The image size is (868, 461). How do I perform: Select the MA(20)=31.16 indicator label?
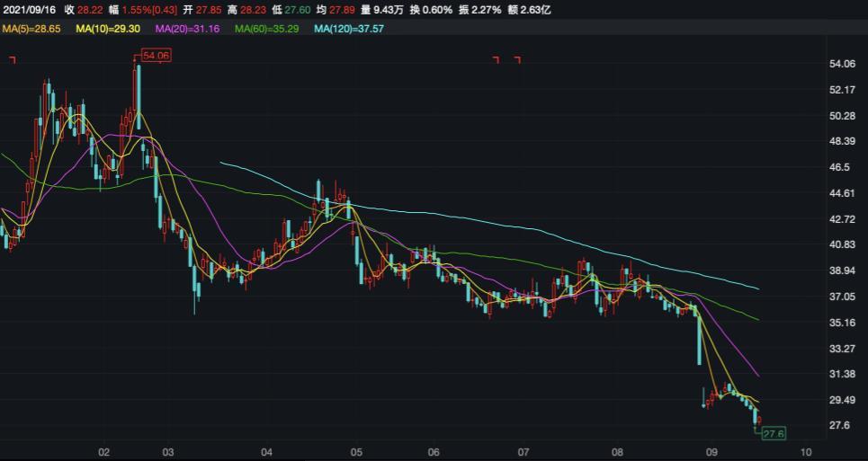188,28
